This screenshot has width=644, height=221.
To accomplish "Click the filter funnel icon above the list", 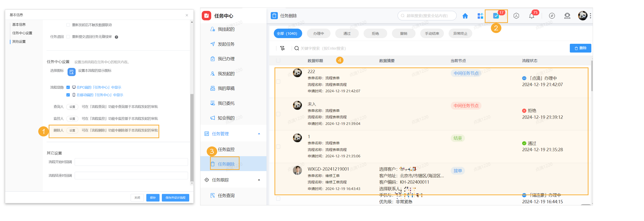I will pyautogui.click(x=282, y=48).
